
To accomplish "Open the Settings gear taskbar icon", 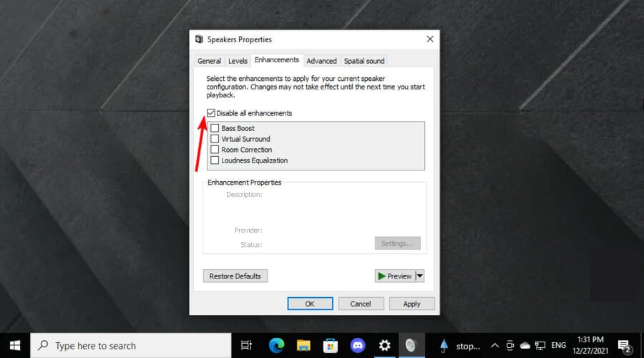I will point(384,346).
